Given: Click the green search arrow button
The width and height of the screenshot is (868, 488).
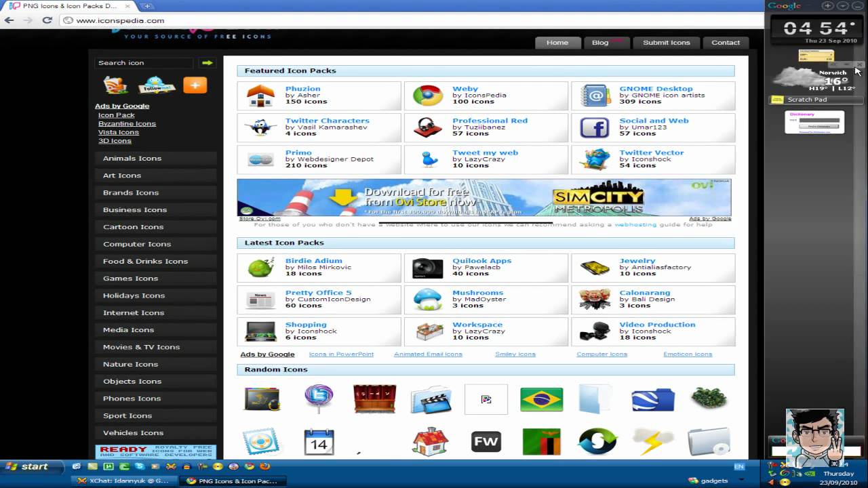Looking at the screenshot, I should coord(207,62).
